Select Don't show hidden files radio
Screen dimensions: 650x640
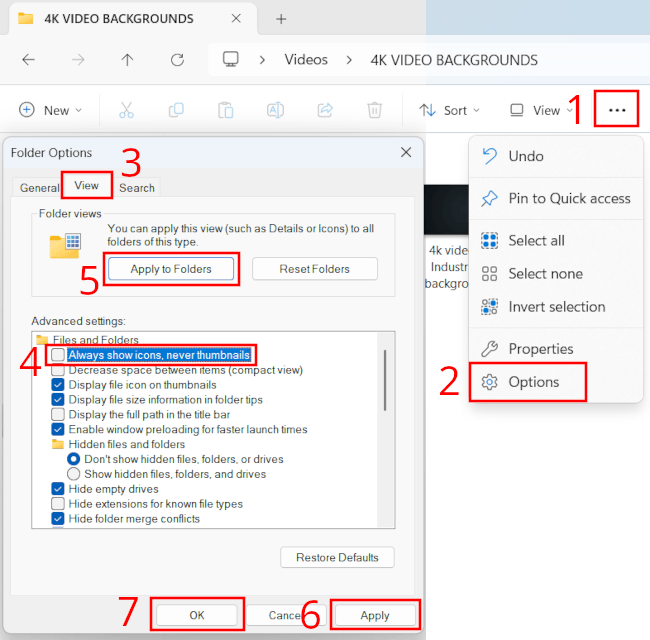point(73,459)
